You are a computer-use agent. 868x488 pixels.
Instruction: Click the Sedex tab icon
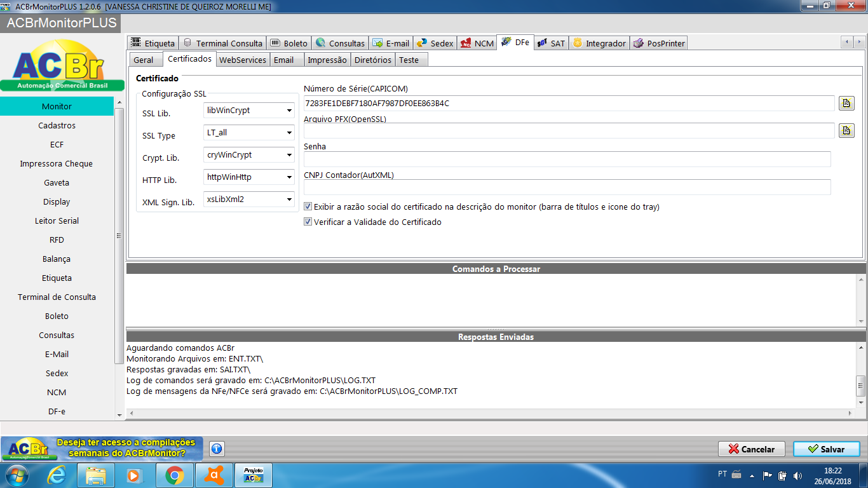pos(422,43)
